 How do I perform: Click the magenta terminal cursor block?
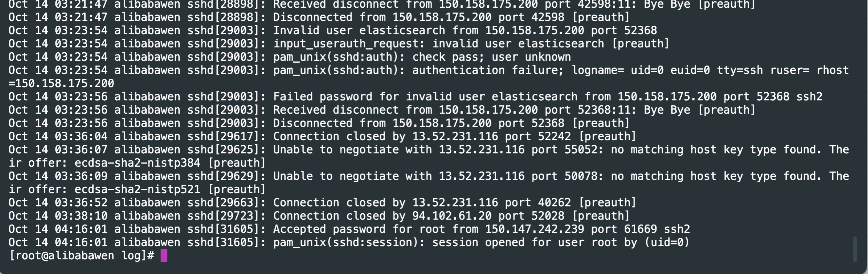coord(164,256)
